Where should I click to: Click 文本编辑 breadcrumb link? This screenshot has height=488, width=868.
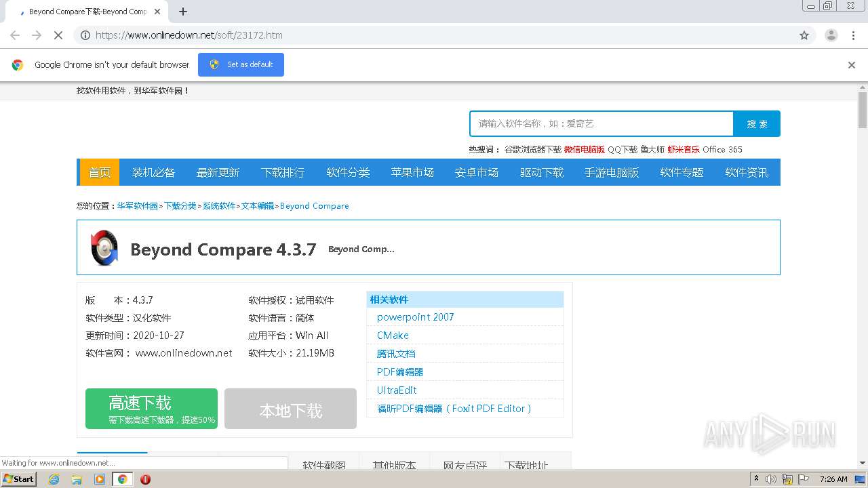point(258,206)
